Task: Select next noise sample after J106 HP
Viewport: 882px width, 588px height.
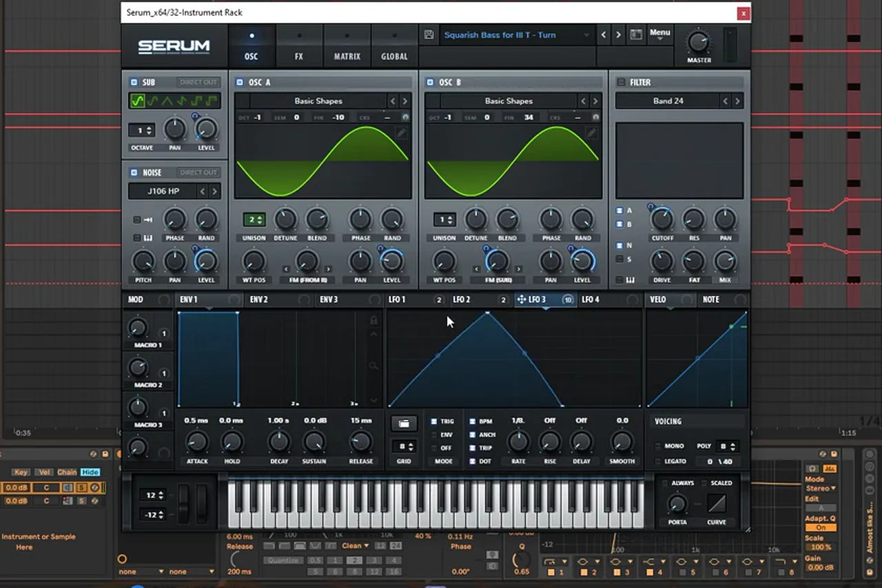Action: pyautogui.click(x=214, y=191)
